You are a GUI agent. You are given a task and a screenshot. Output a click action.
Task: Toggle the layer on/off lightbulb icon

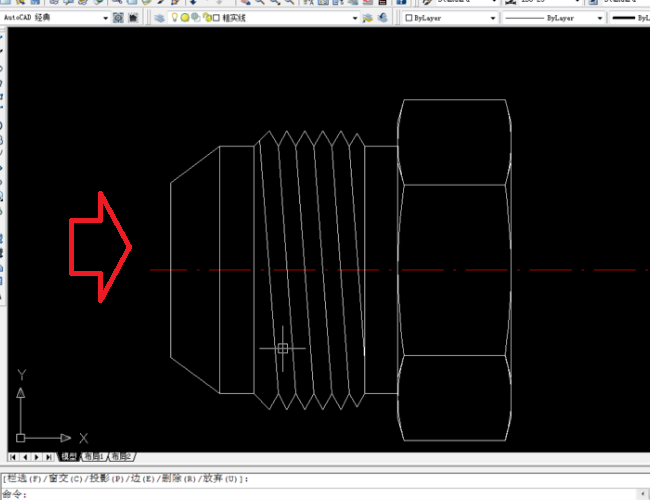pyautogui.click(x=175, y=17)
